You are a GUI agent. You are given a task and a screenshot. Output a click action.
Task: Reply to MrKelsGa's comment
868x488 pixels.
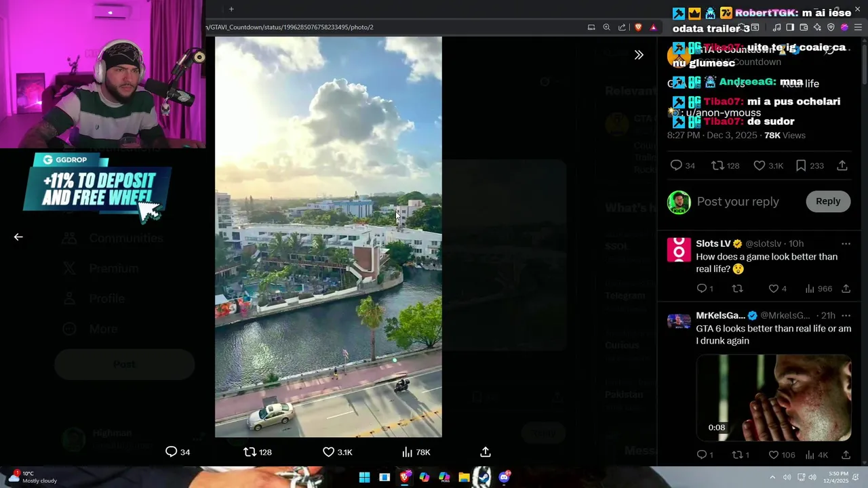tap(705, 455)
